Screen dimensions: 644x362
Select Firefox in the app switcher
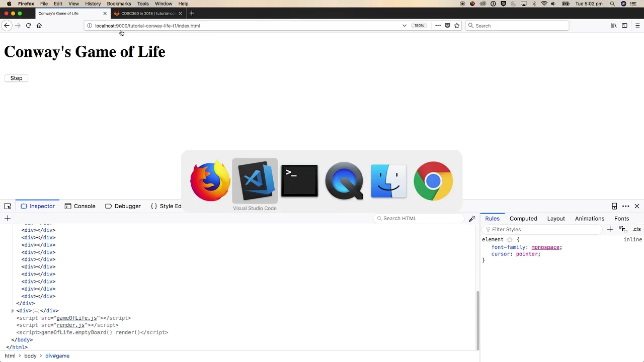[x=210, y=181]
